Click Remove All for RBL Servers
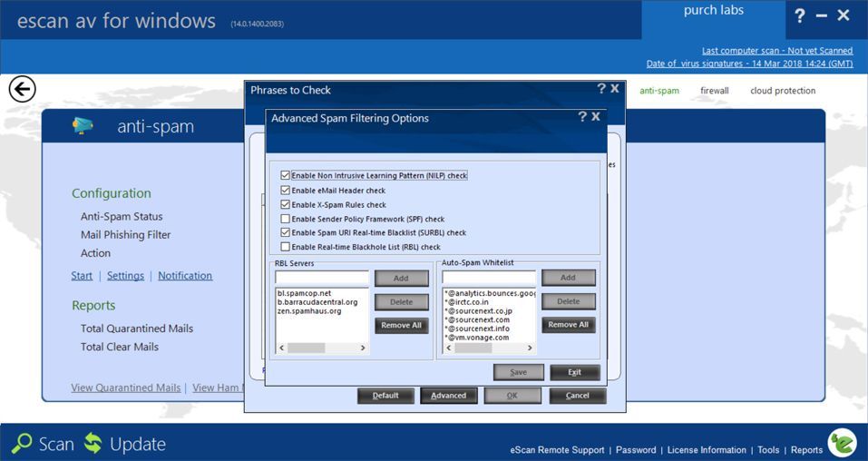 click(401, 325)
